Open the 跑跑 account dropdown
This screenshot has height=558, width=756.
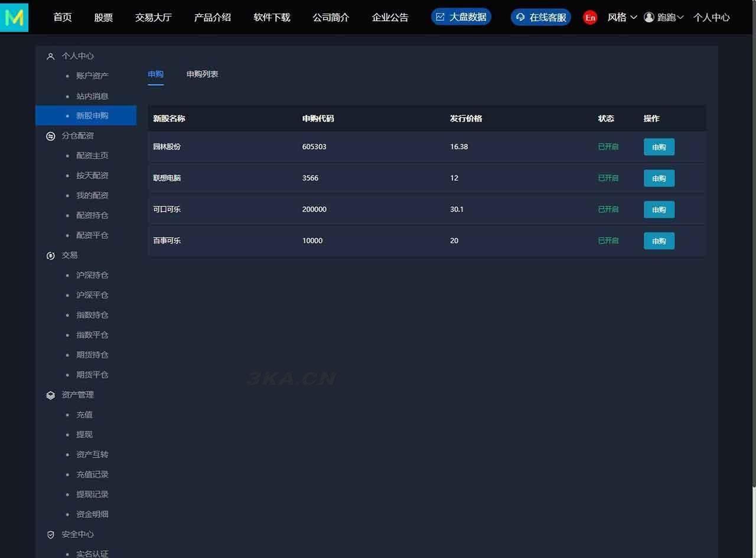coord(667,17)
